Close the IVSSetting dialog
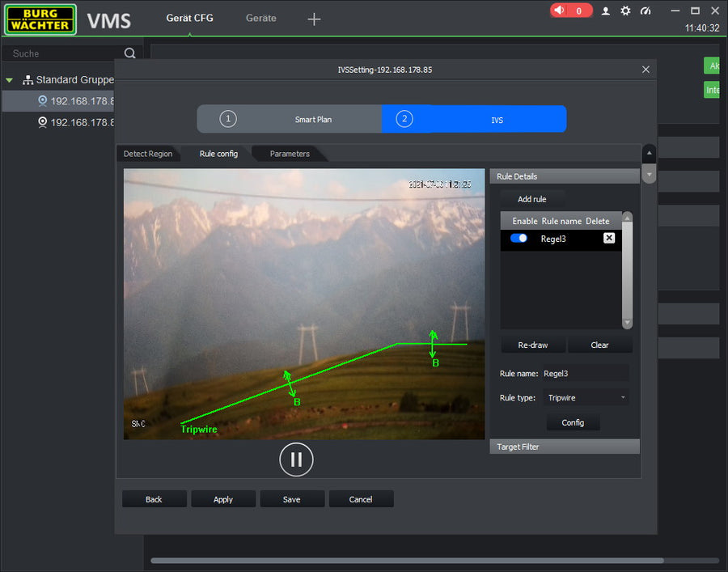 pos(645,70)
